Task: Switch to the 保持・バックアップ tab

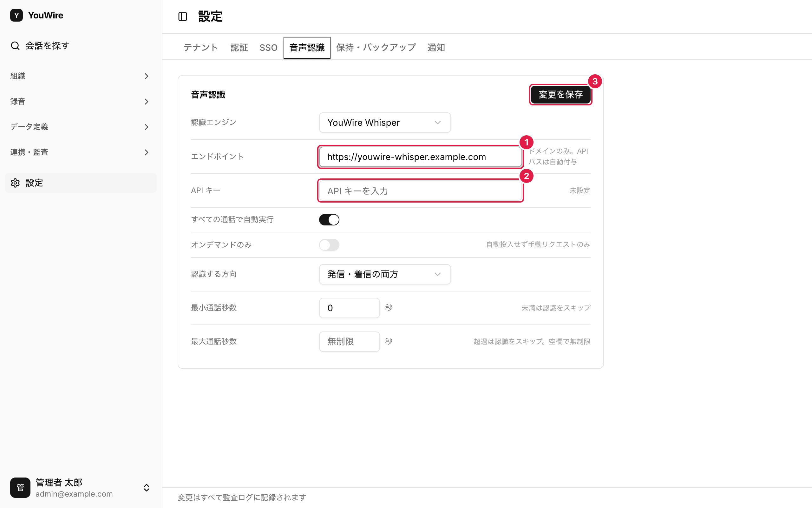Action: [376, 48]
